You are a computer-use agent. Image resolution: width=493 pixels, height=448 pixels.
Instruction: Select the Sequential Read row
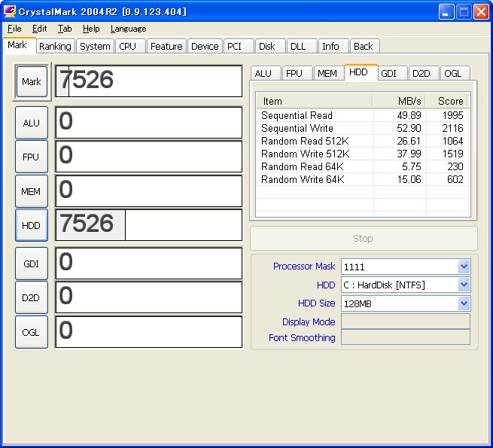pos(363,115)
